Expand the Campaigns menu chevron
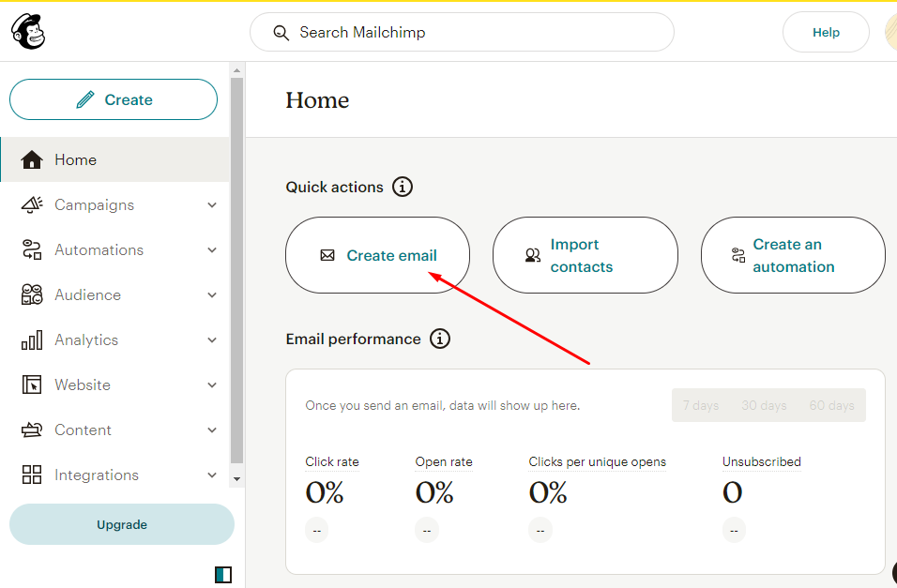Screen dimensions: 897x588 click(x=211, y=204)
